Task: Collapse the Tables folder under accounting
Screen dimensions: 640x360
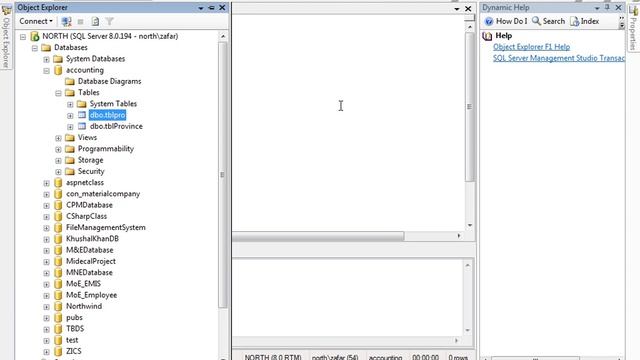Action: click(x=58, y=93)
